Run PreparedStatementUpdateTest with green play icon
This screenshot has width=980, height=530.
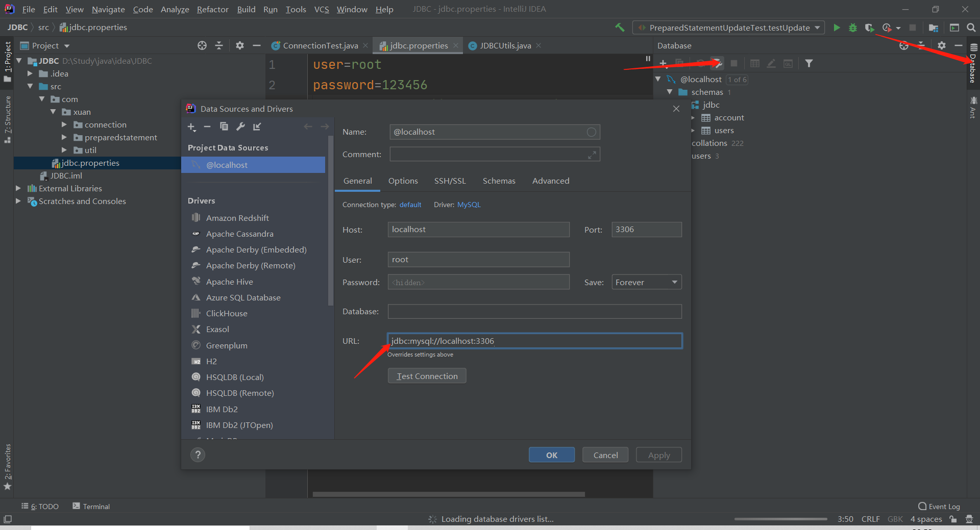click(837, 28)
